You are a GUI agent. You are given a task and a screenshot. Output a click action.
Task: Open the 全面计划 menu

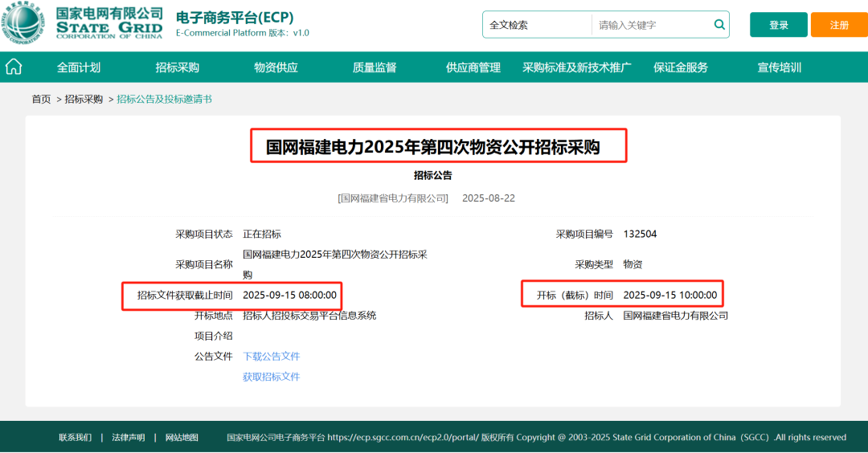click(x=79, y=67)
